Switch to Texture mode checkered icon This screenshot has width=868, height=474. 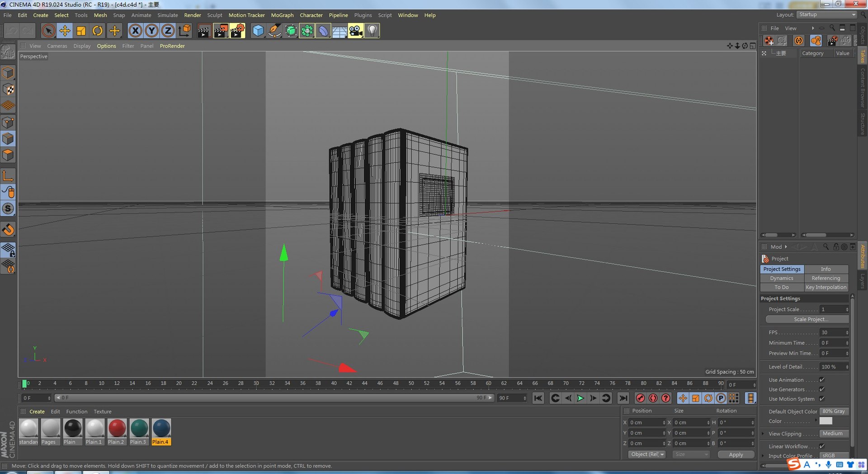point(8,89)
